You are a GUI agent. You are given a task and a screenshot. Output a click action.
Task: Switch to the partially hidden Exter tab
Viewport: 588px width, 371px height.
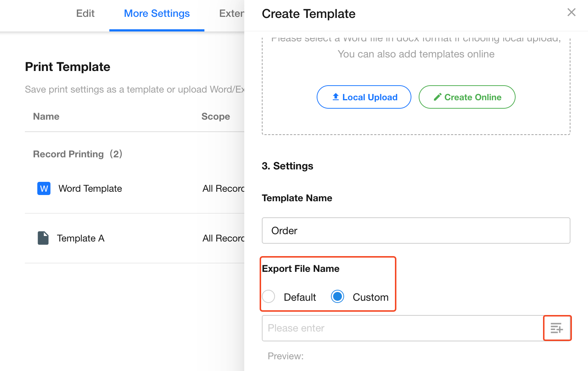(231, 14)
